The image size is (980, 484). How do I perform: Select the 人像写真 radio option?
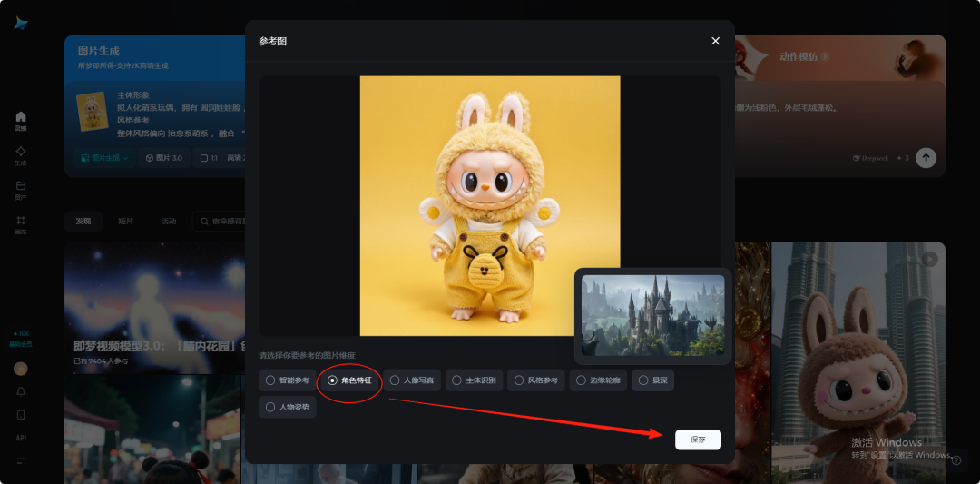[412, 380]
